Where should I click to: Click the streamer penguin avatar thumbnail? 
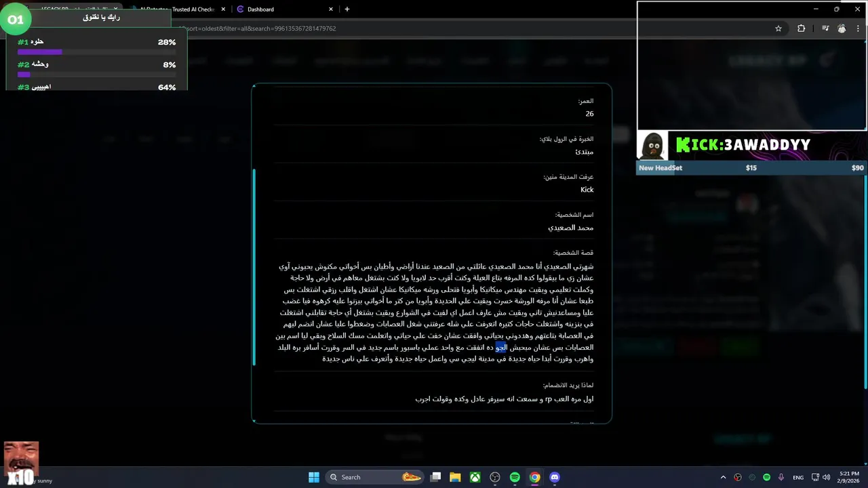tap(652, 145)
